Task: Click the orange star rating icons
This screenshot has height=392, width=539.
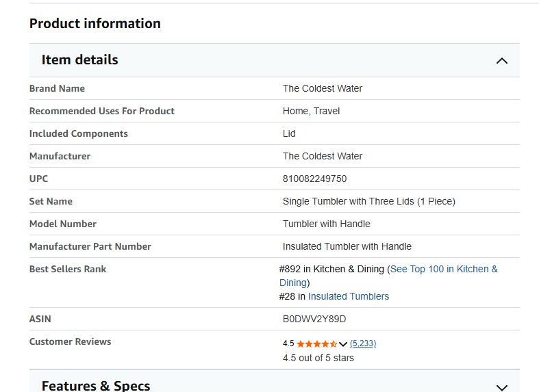Action: tap(317, 343)
